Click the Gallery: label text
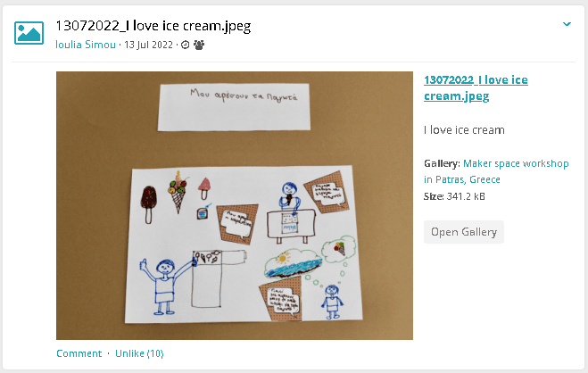The height and width of the screenshot is (373, 588). point(443,163)
